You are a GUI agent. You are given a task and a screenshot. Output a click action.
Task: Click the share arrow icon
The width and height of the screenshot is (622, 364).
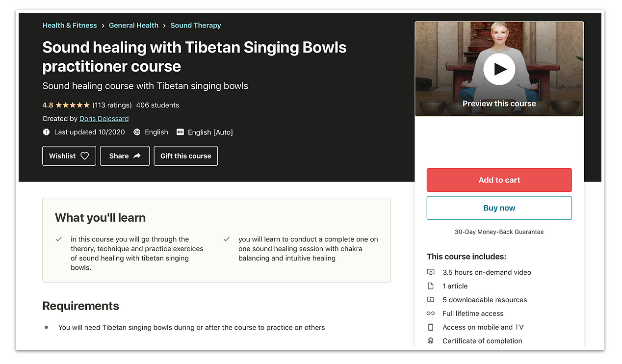pyautogui.click(x=137, y=156)
